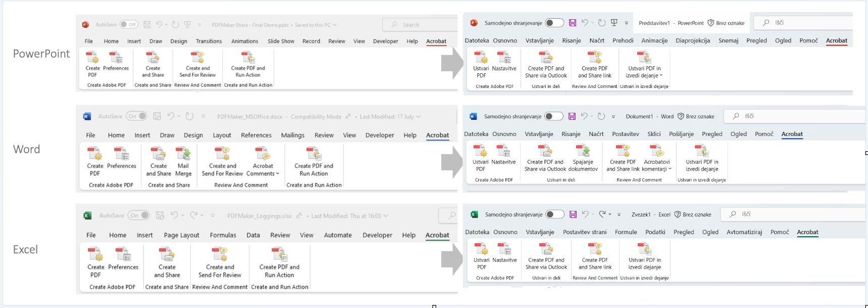Screen dimensions: 868x308
Task: Click Create PDF and Share link in Slovenian PowerPoint
Action: (594, 65)
